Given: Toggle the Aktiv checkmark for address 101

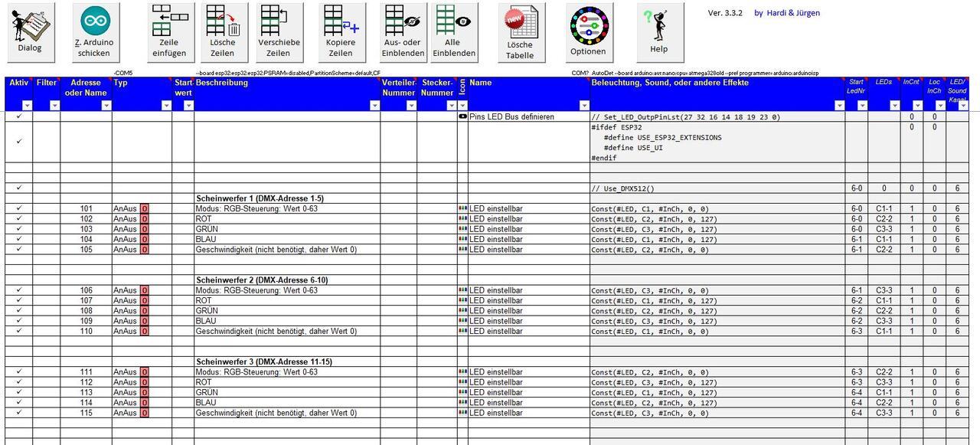Looking at the screenshot, I should tap(18, 208).
